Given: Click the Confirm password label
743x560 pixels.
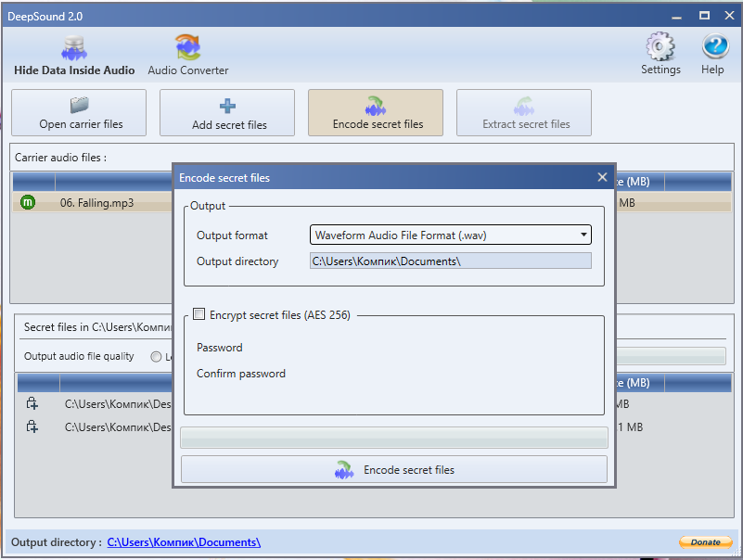Looking at the screenshot, I should click(241, 374).
